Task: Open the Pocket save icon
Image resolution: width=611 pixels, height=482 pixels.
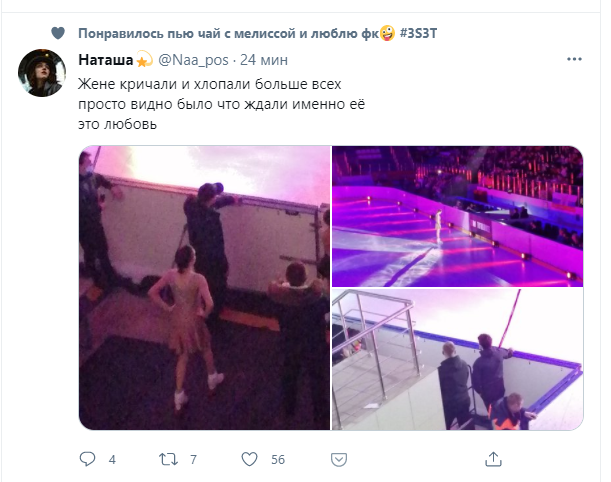Action: pos(339,459)
